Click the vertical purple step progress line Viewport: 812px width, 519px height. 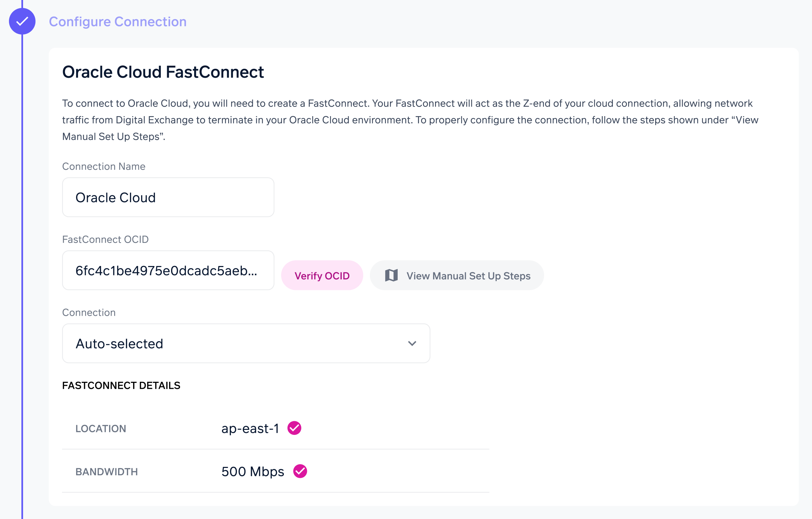coord(22,270)
